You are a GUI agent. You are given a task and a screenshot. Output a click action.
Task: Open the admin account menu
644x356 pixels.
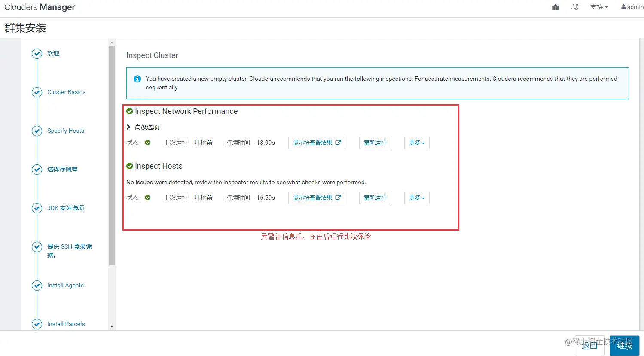[x=632, y=7]
